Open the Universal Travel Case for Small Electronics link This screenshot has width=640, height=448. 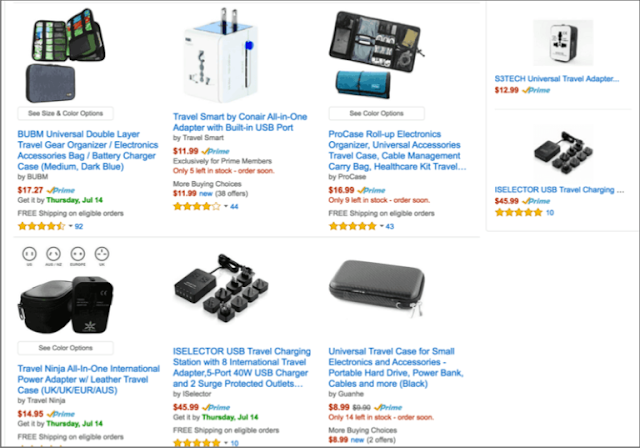pos(396,367)
